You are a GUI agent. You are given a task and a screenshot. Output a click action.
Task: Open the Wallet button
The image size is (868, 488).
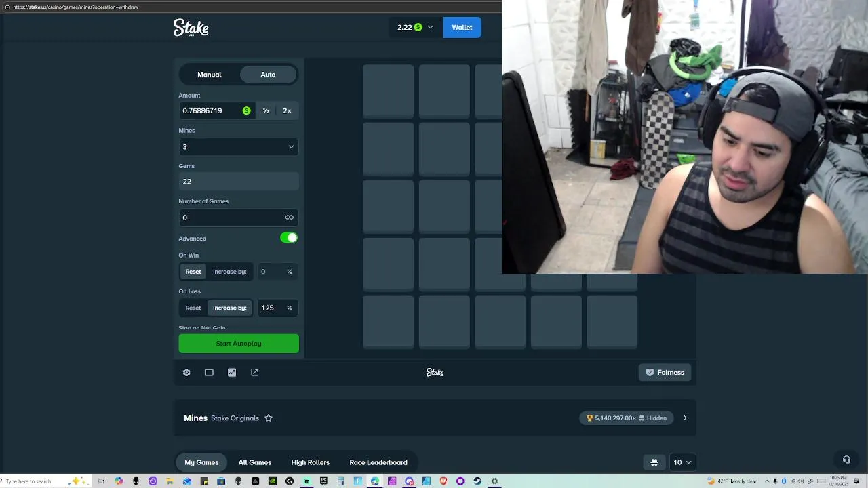(462, 27)
